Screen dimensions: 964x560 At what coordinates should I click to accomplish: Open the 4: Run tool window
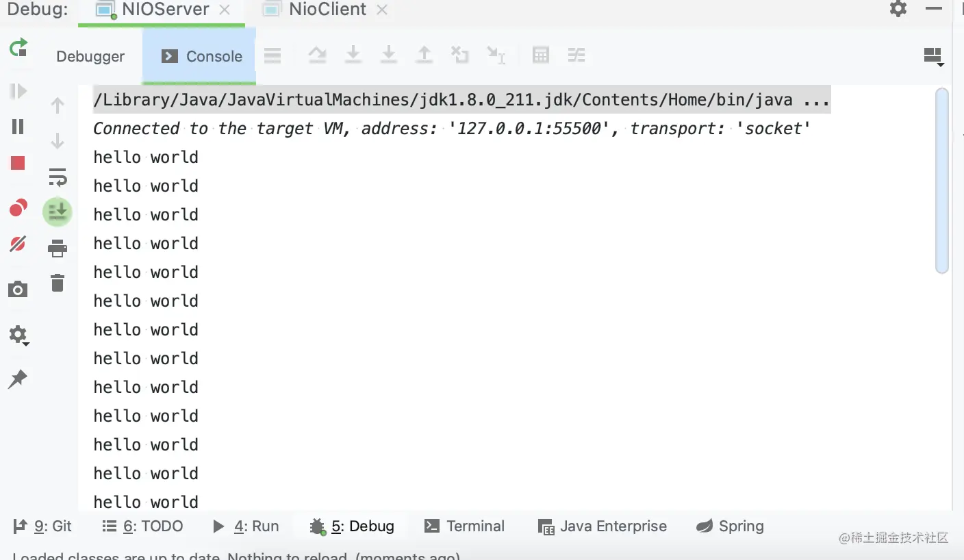tap(246, 526)
